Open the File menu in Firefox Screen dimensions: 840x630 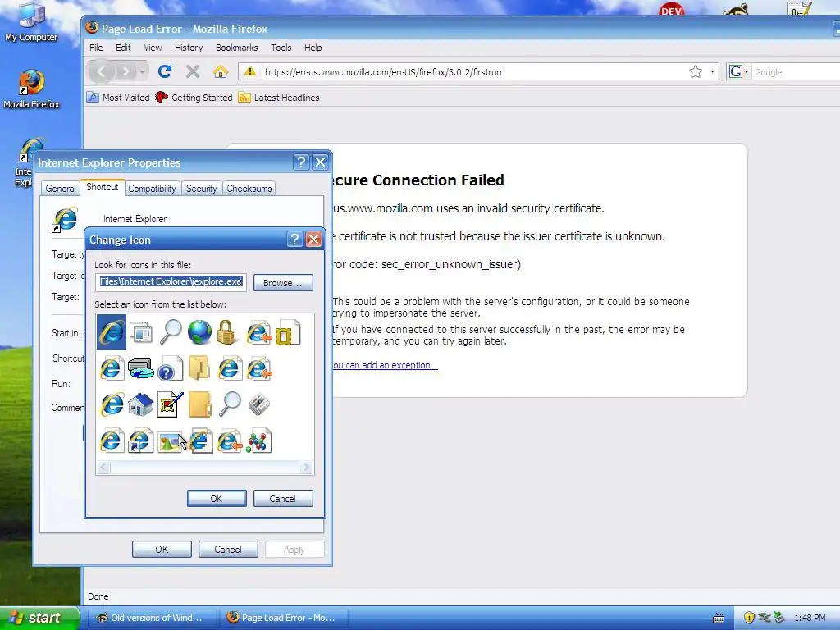tap(96, 48)
